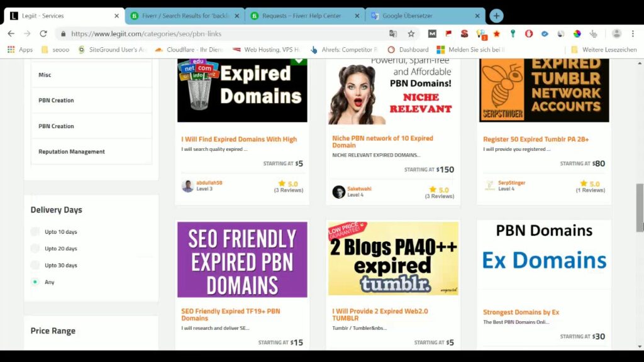644x362 pixels.
Task: Open Ahrefs Competitor bookmark
Action: coord(344,50)
